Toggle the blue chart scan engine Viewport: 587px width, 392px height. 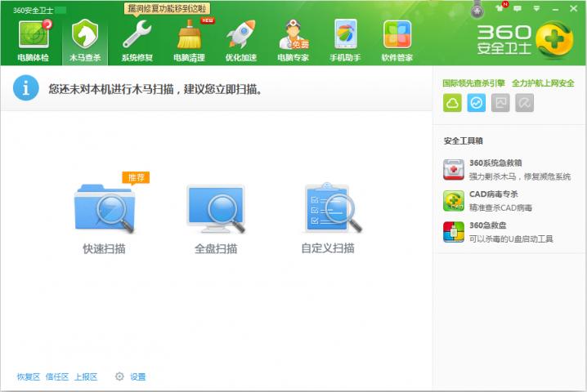(477, 103)
